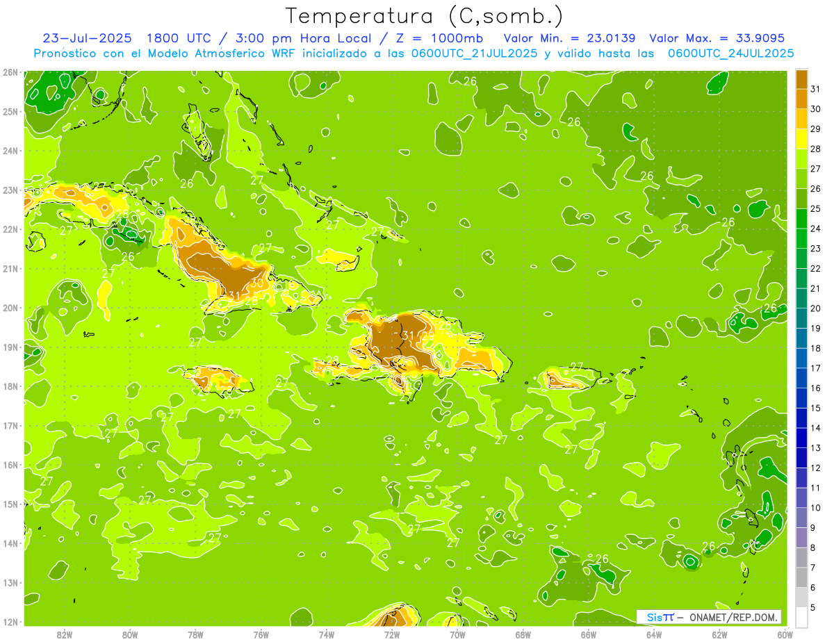This screenshot has height=644, width=834.
Task: Click the gray legend swatch between 7 and 8
Action: (x=801, y=557)
